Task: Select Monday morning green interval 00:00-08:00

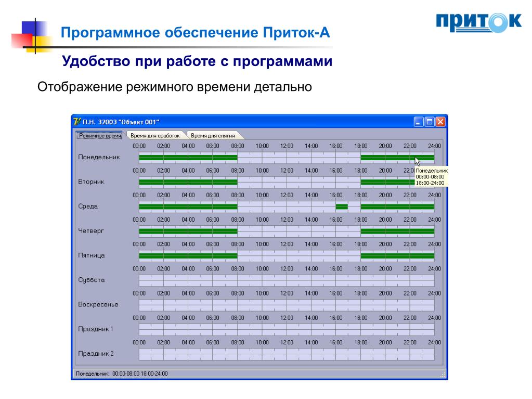Action: pos(188,158)
